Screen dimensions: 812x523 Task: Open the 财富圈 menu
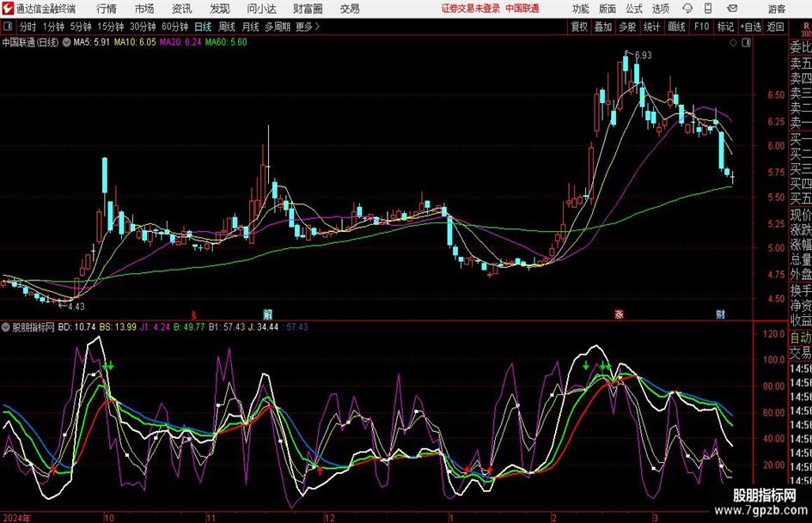click(308, 9)
